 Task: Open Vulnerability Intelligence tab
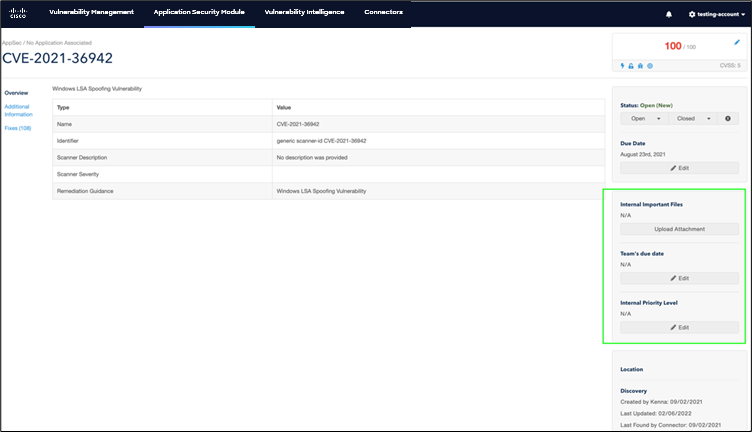click(x=304, y=12)
